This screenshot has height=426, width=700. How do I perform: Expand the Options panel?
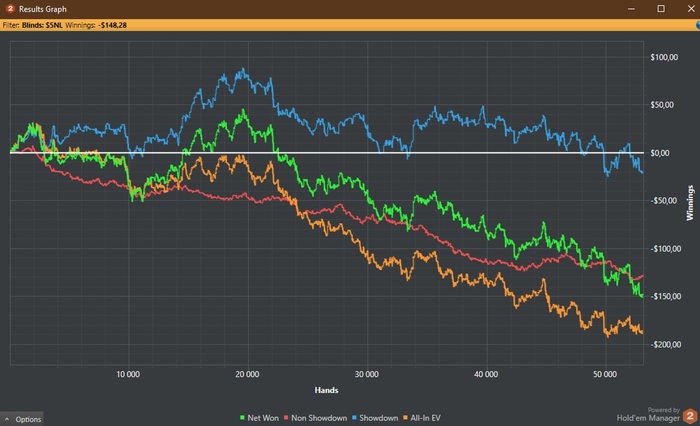point(22,419)
